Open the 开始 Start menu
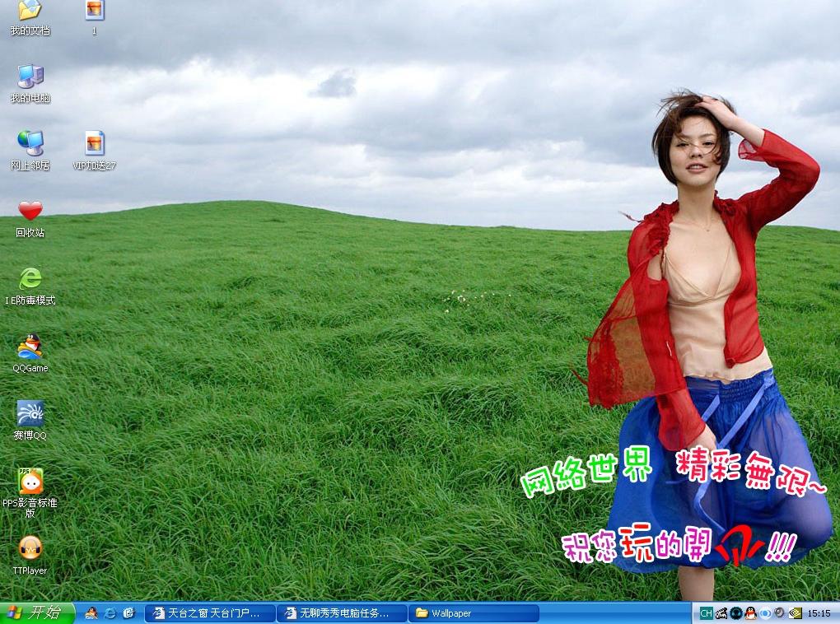This screenshot has height=624, width=840. click(36, 612)
